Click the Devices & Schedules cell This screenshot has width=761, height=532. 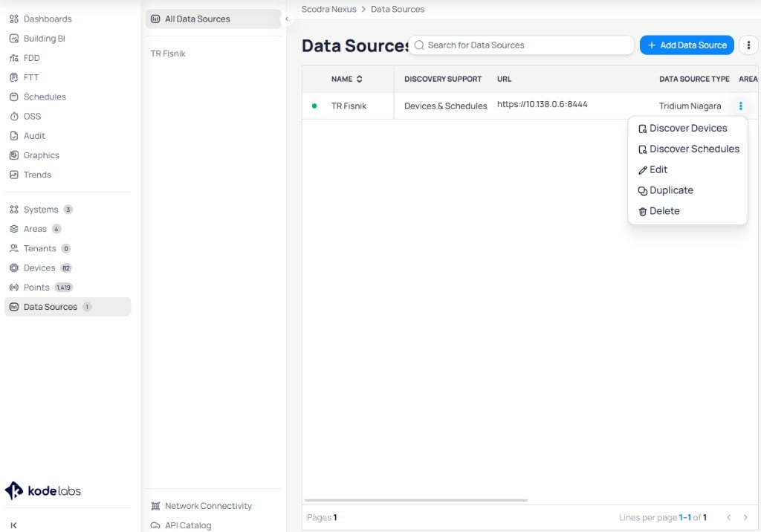(x=446, y=106)
